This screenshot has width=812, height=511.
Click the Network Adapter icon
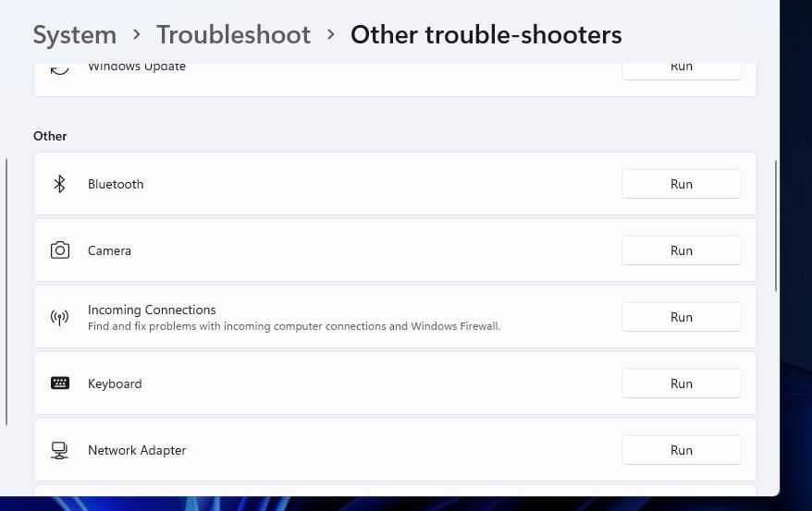pyautogui.click(x=59, y=450)
